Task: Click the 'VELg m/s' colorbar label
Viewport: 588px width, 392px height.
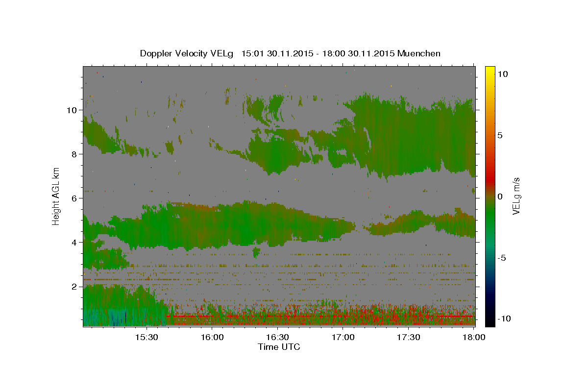Action: (516, 195)
